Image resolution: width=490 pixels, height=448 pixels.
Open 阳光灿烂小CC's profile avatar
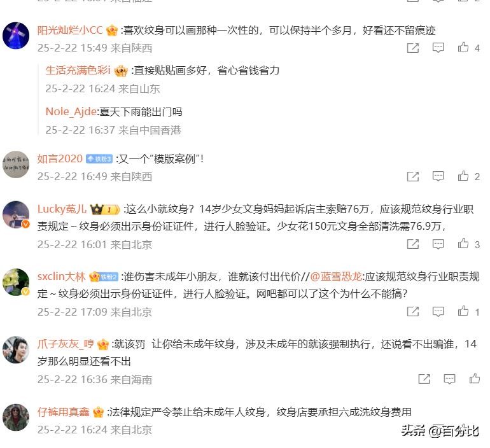tap(16, 36)
